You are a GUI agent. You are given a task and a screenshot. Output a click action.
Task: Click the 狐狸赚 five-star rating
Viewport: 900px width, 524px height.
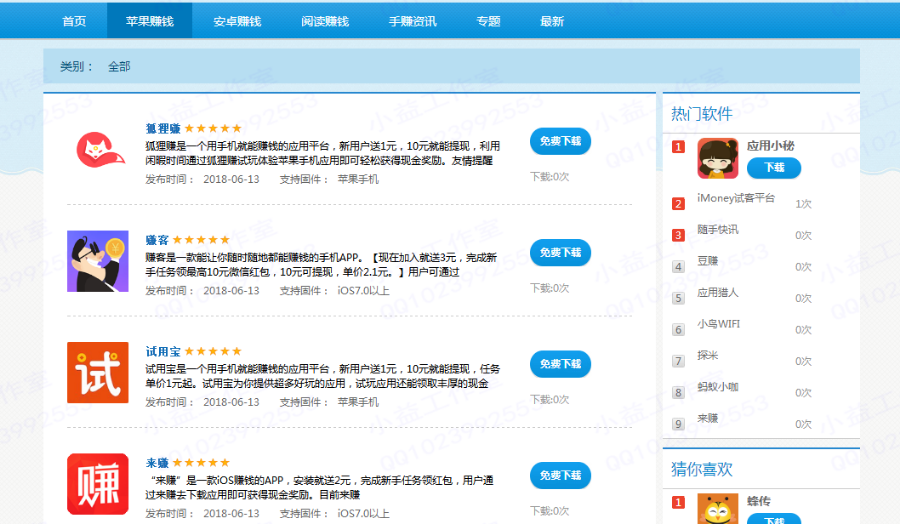(x=213, y=129)
